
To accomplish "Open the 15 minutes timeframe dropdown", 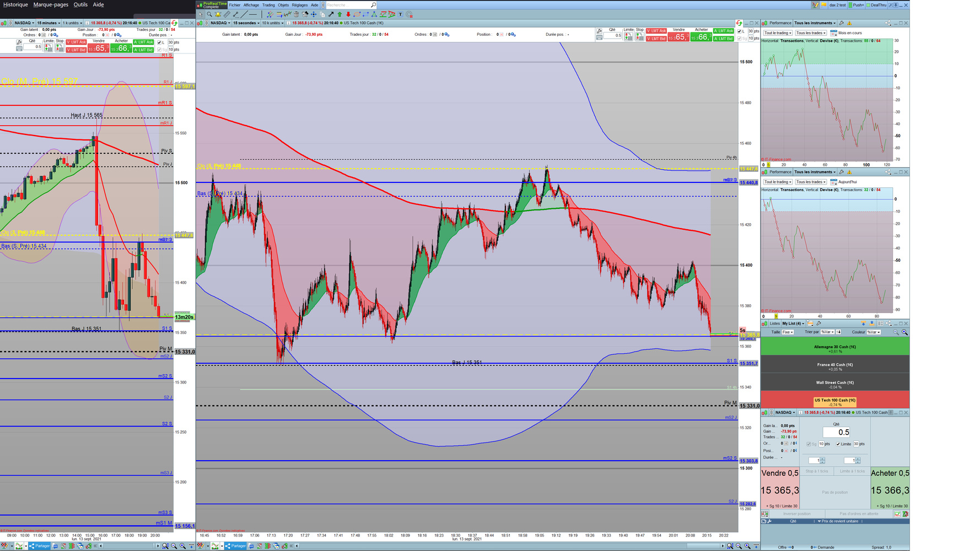I will pos(49,23).
